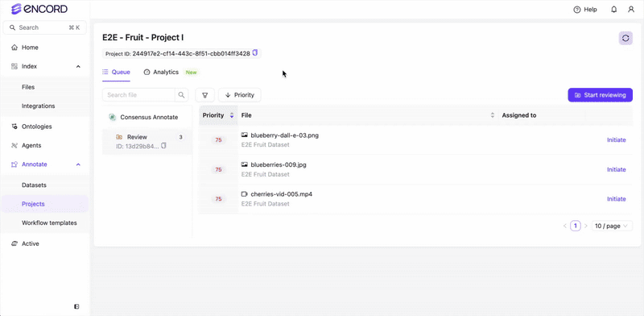Collapse the Annotate section chevron
The image size is (644, 316).
78,164
